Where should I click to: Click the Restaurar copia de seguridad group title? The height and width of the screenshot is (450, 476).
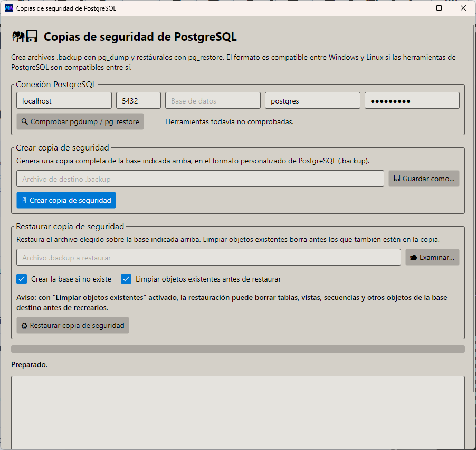[x=70, y=227]
